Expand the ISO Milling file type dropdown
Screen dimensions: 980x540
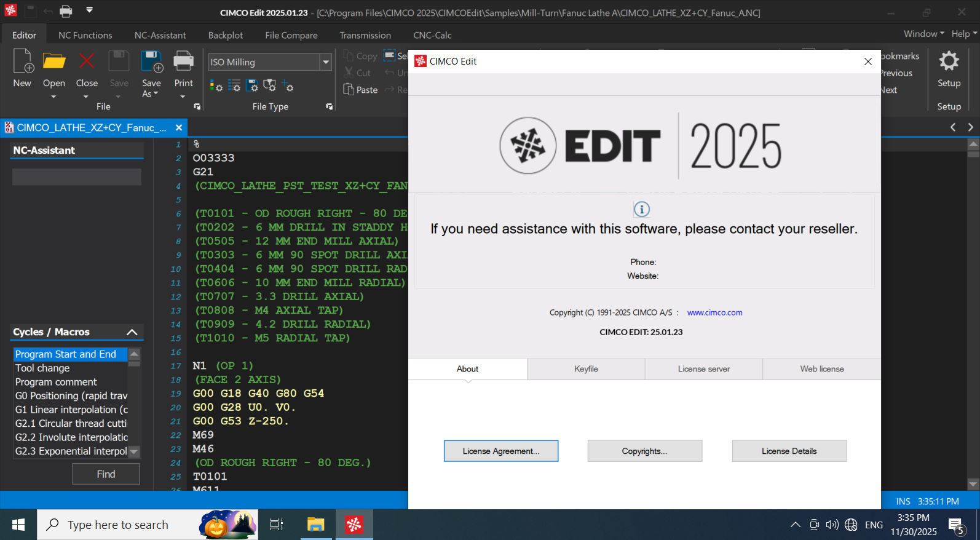(326, 62)
